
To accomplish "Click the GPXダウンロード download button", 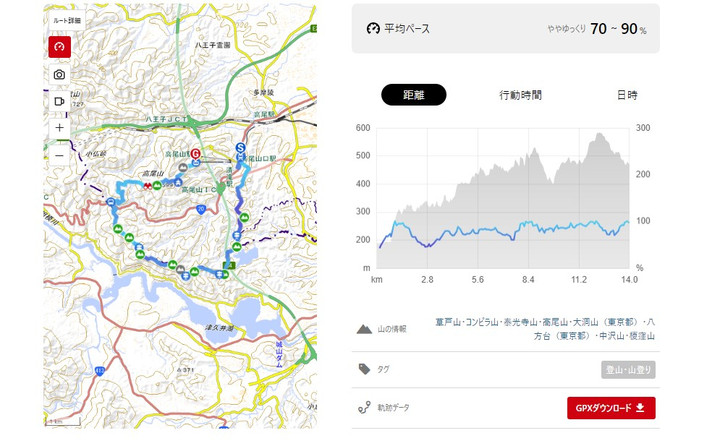I will pos(611,408).
